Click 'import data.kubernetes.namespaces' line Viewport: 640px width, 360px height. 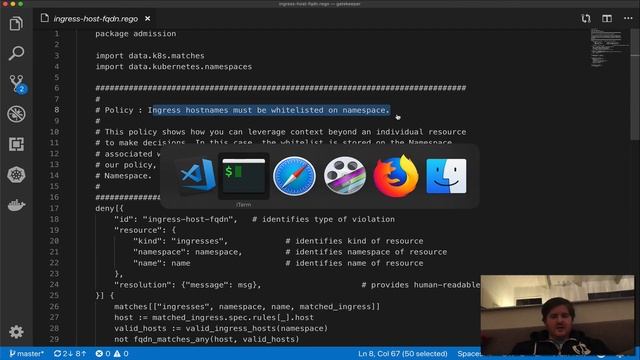click(173, 67)
